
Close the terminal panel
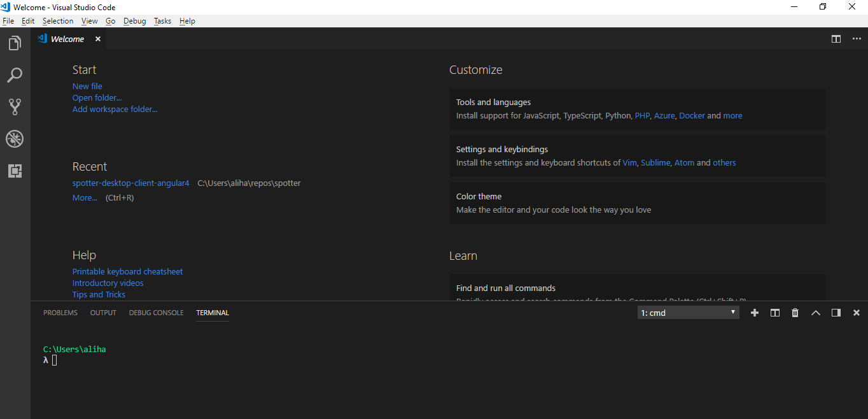(x=857, y=313)
